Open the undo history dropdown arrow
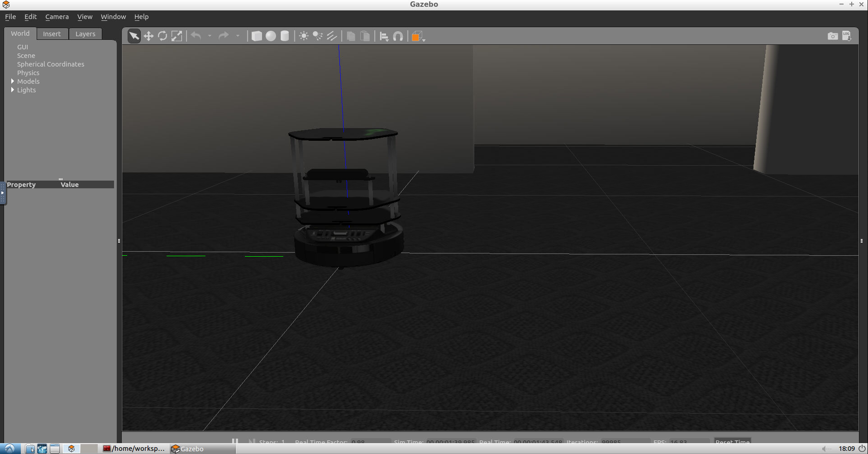This screenshot has width=868, height=454. coord(210,36)
